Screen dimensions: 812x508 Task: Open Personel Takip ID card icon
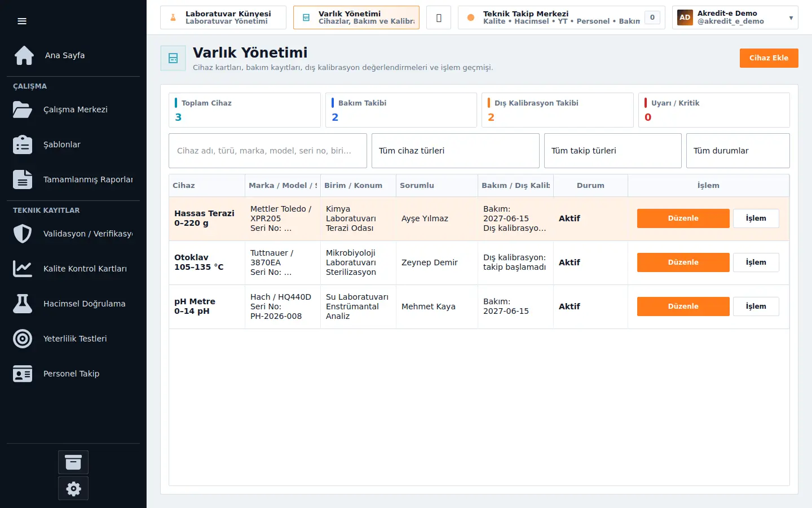23,374
